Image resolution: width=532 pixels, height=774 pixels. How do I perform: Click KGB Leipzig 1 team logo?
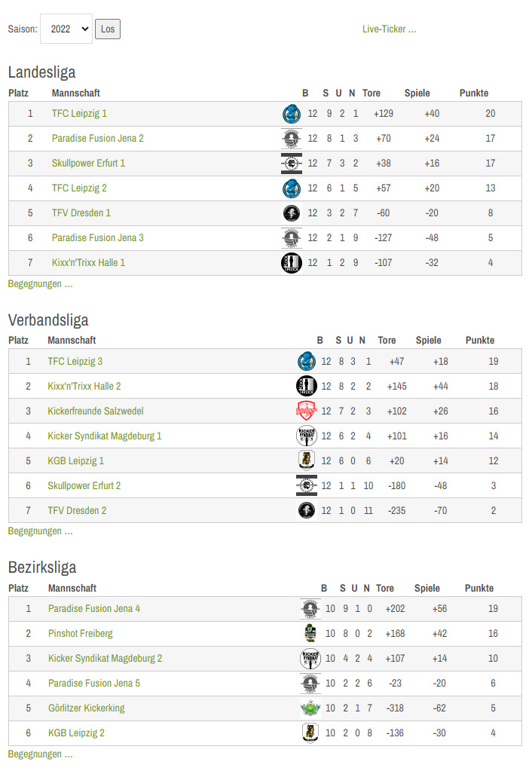307,461
